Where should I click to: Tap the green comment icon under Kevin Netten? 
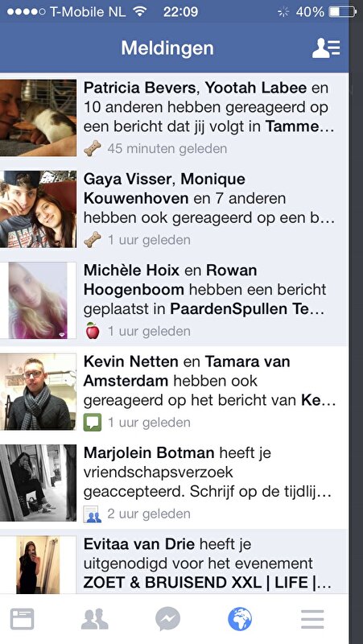pos(93,423)
